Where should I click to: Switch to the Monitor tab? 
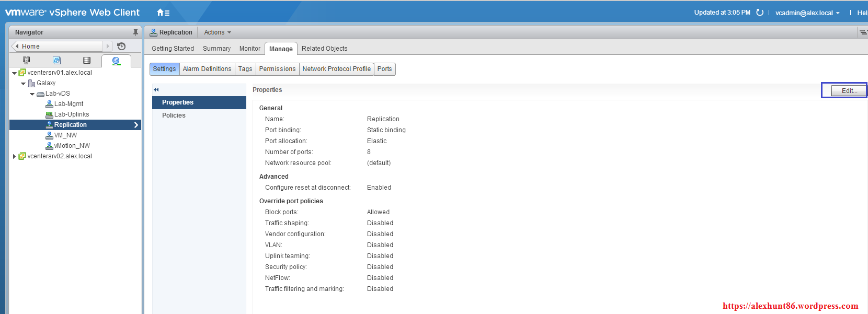pos(249,49)
